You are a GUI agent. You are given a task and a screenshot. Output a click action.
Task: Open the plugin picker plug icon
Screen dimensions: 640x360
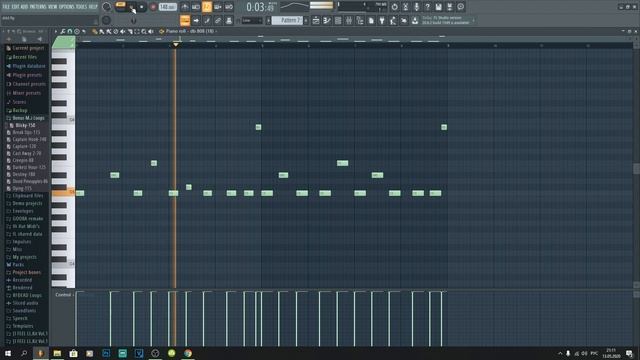382,20
